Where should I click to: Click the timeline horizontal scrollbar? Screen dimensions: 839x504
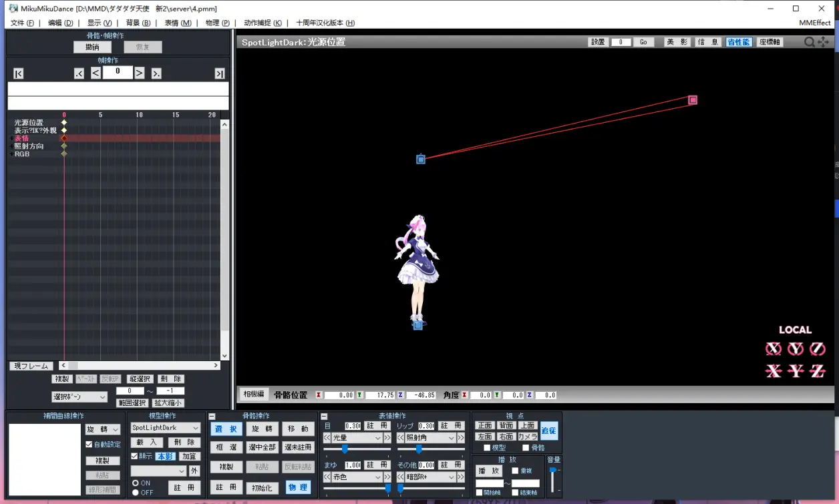(x=140, y=365)
